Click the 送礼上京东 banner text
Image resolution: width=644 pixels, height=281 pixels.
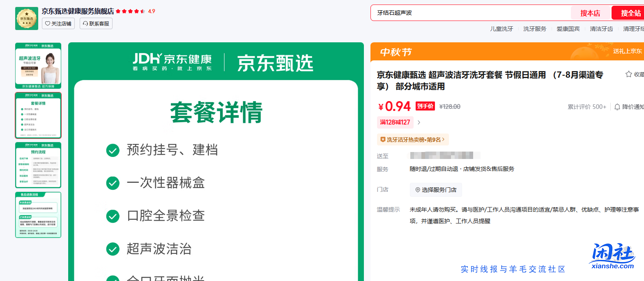[628, 51]
